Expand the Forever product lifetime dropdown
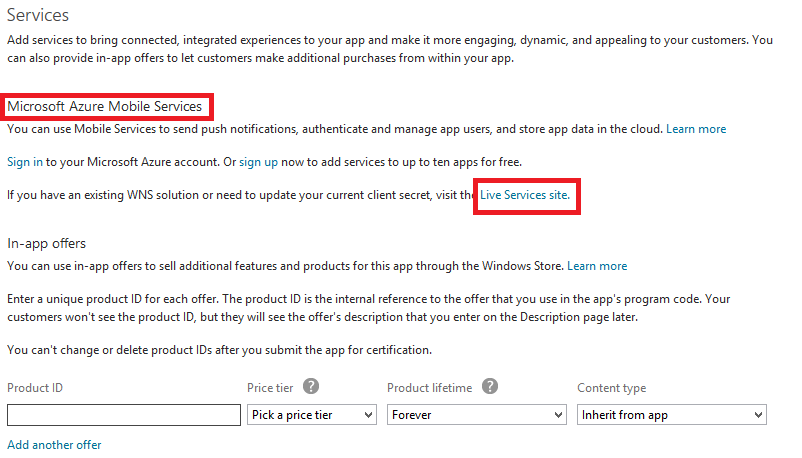The width and height of the screenshot is (802, 458). click(477, 415)
